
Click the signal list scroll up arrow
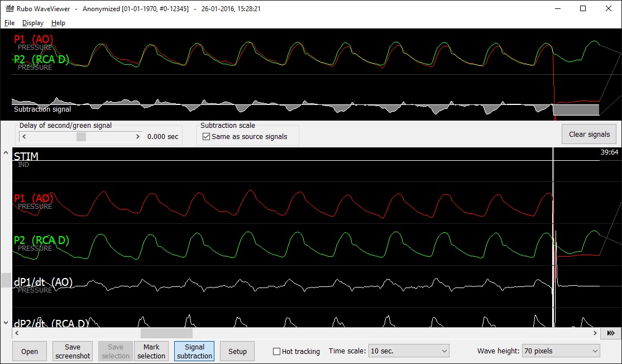(x=6, y=152)
